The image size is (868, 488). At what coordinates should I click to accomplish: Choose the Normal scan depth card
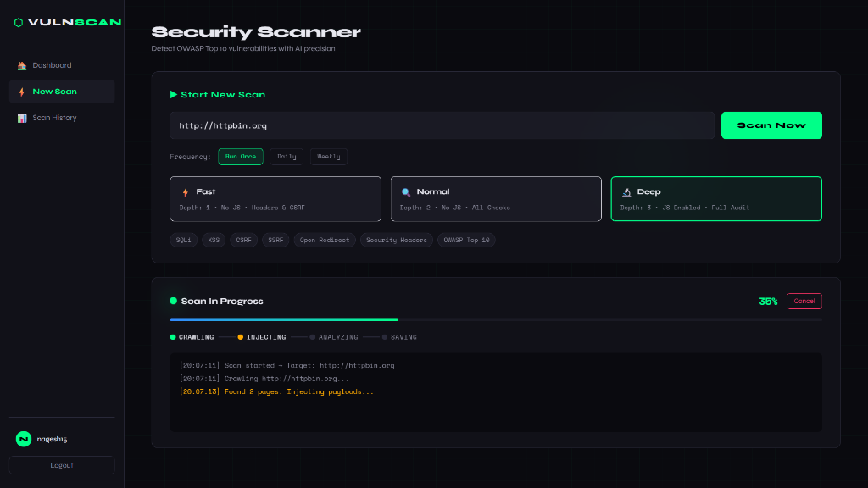point(496,198)
